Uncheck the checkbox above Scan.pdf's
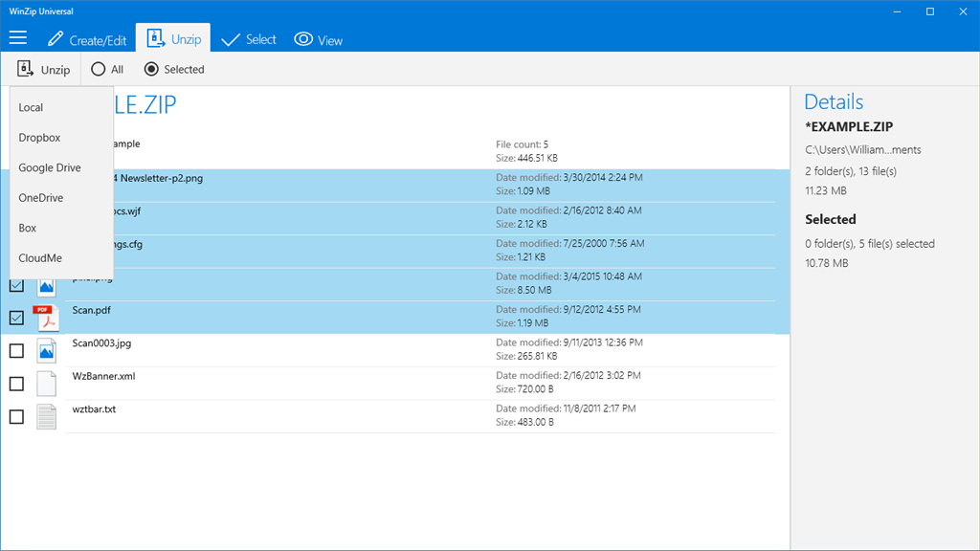The image size is (980, 551). pos(17,285)
